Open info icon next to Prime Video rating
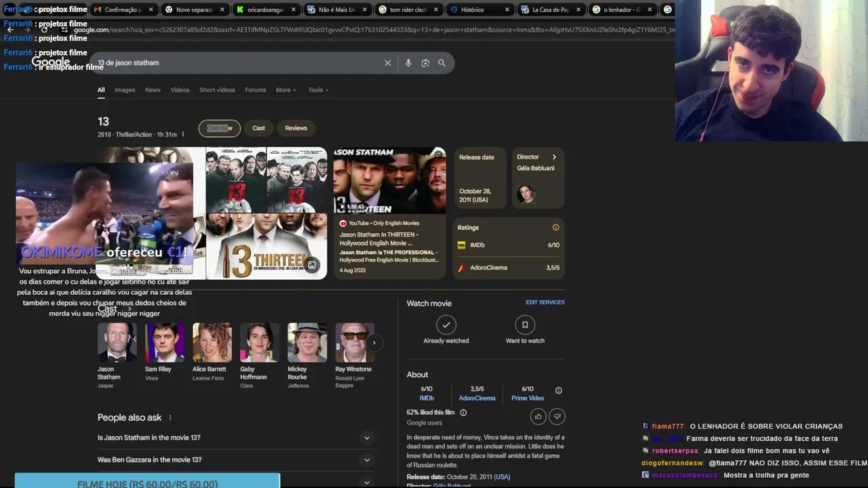Screen dimensions: 868x488 559,390
